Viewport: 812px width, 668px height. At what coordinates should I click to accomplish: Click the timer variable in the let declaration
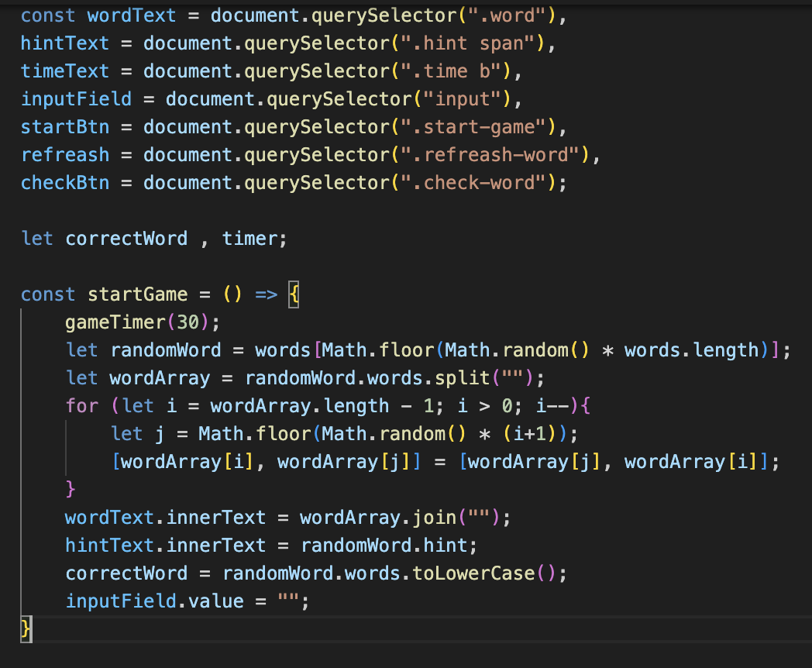point(249,239)
